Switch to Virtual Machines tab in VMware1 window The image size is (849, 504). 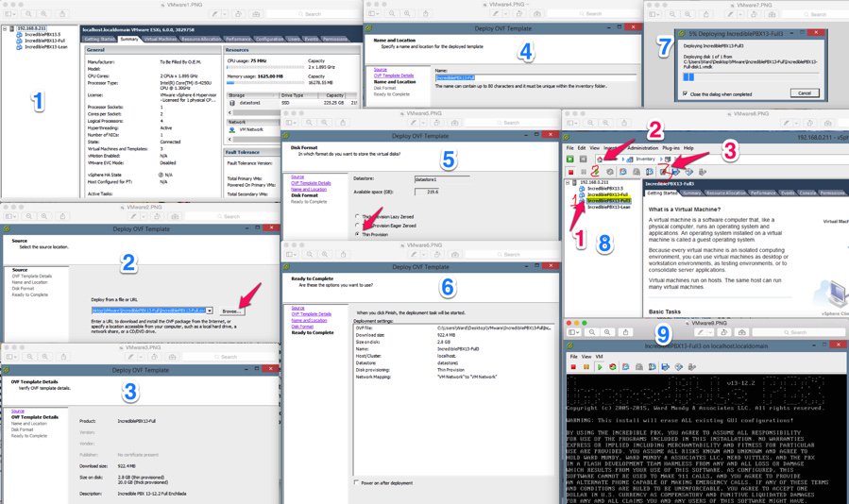(161, 39)
